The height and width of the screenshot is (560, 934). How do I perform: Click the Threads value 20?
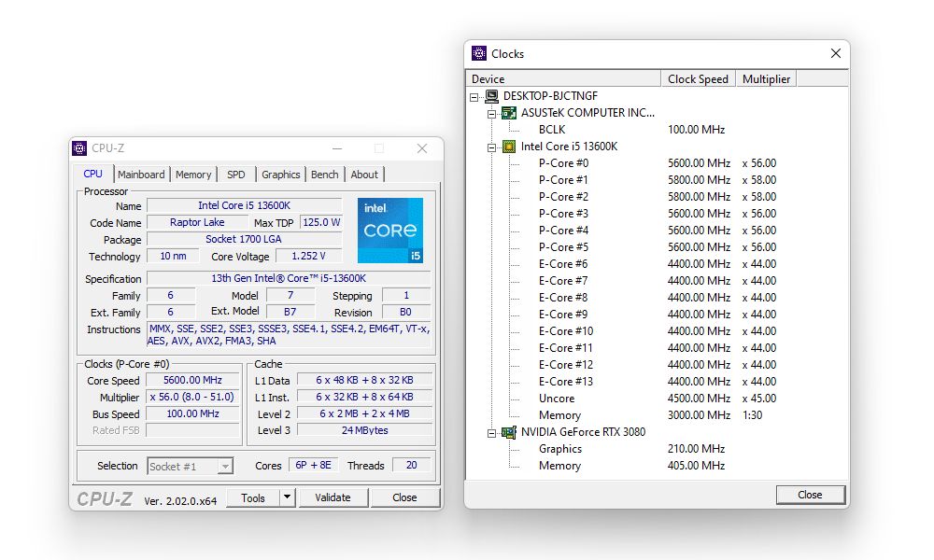click(x=412, y=465)
